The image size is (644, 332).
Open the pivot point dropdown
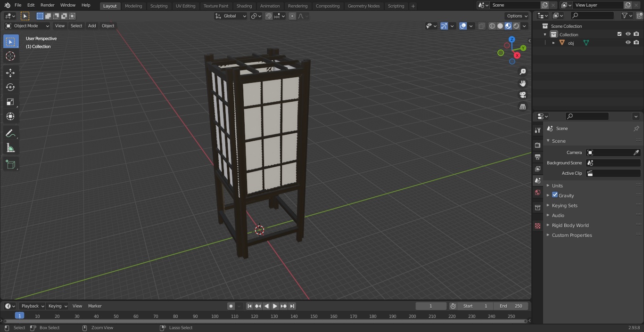256,16
